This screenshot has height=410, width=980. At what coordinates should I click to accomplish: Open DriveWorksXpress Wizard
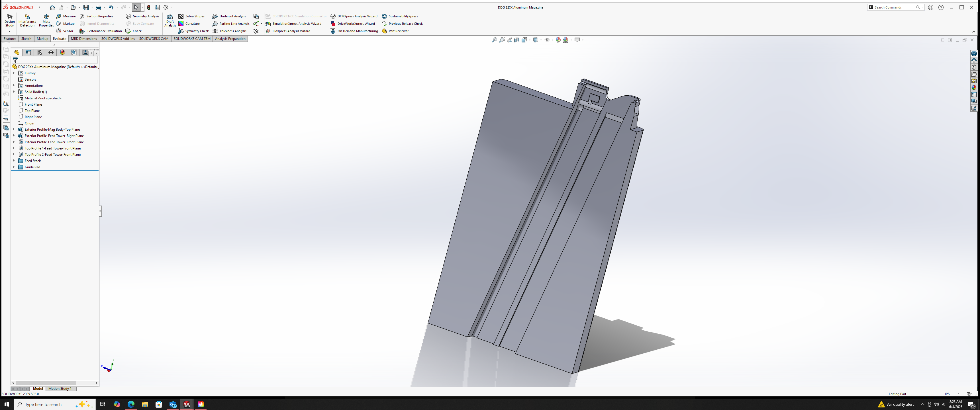pos(353,24)
